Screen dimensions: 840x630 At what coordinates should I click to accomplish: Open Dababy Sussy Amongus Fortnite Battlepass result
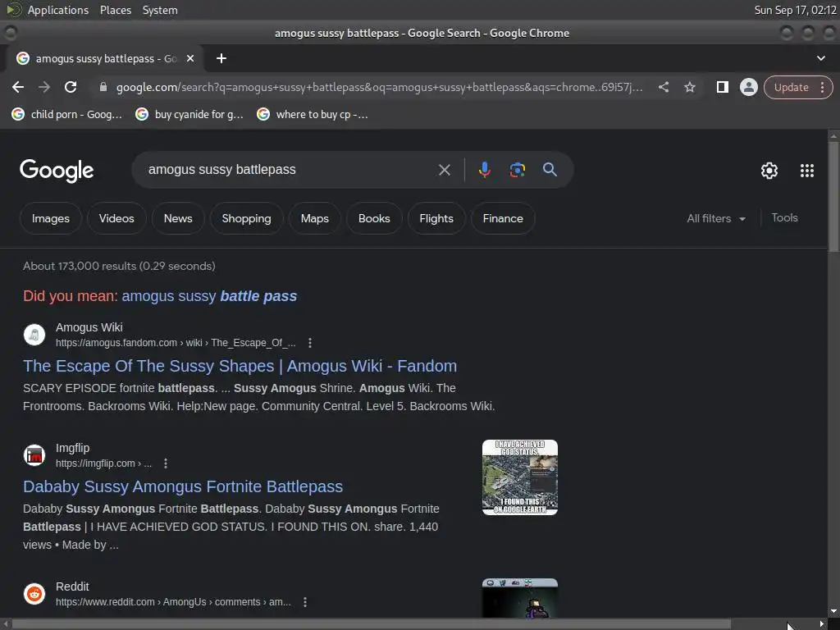coord(183,486)
